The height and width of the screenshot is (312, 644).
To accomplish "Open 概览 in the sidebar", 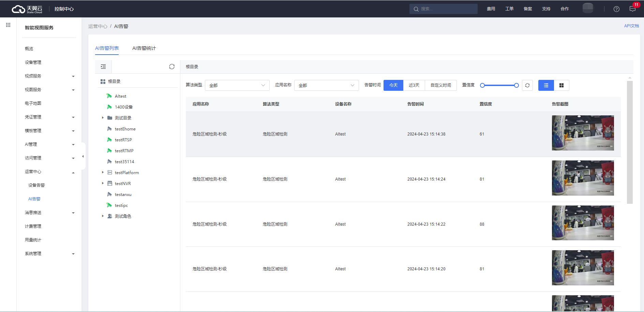I will coord(29,49).
